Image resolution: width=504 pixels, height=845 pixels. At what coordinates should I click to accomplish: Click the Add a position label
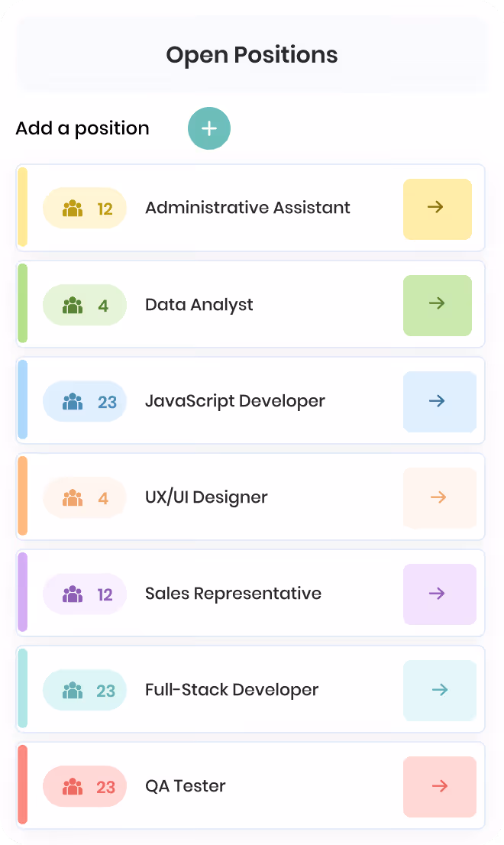(82, 128)
